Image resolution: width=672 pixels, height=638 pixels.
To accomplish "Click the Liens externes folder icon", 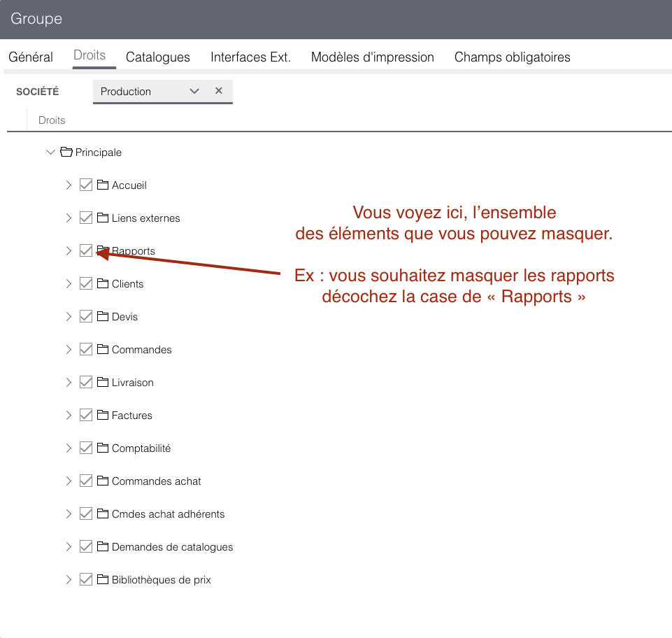I will tap(102, 218).
